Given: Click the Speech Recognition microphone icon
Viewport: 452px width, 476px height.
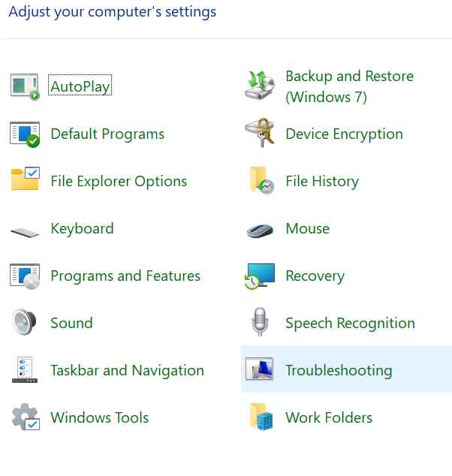Looking at the screenshot, I should pyautogui.click(x=260, y=322).
